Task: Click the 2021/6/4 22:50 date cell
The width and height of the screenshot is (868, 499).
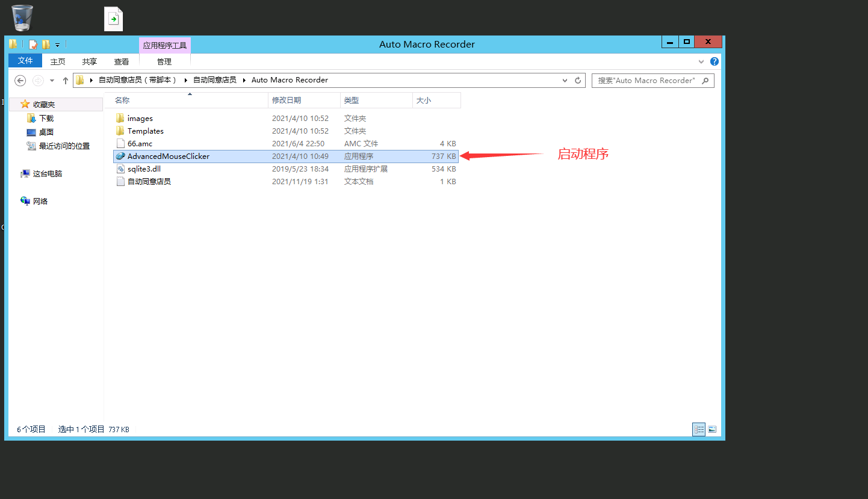Action: [x=298, y=143]
